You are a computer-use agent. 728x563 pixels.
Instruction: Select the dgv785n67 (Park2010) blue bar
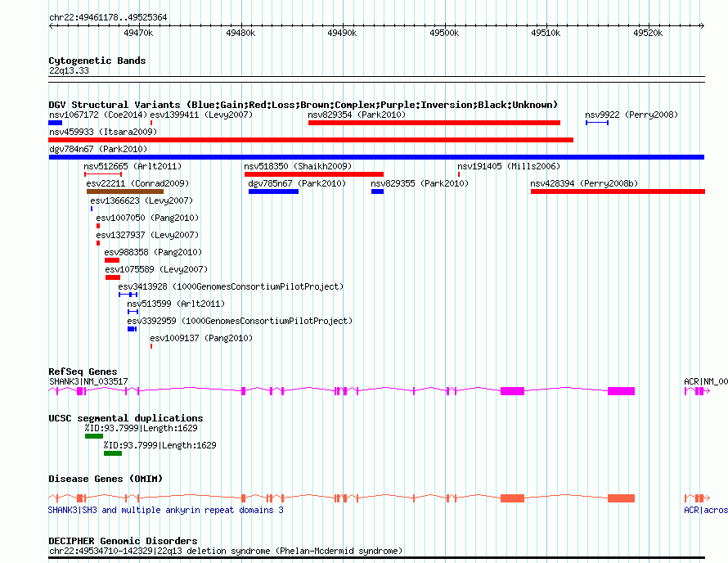[x=273, y=191]
